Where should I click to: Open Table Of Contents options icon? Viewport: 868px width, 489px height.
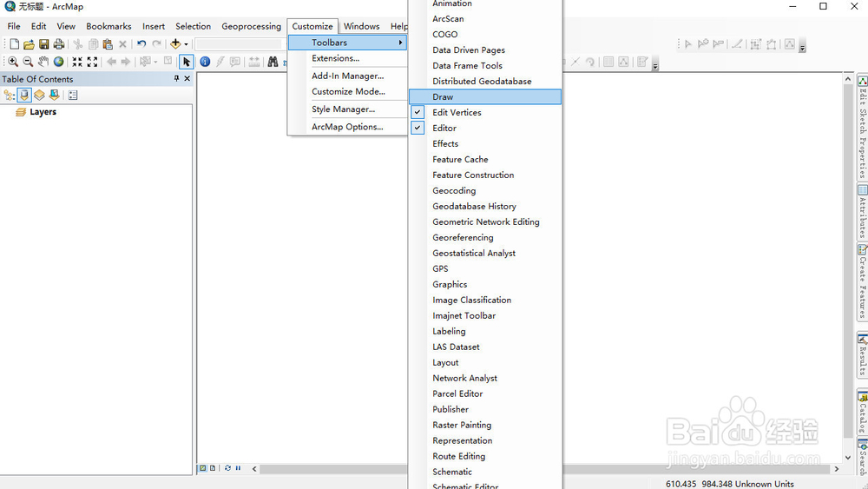tap(73, 96)
